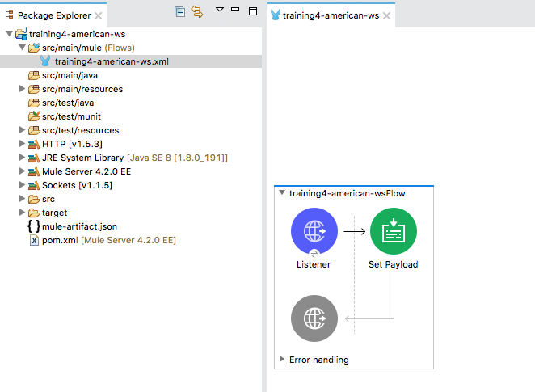
Task: Select the src/test/munit folder
Action: click(71, 116)
